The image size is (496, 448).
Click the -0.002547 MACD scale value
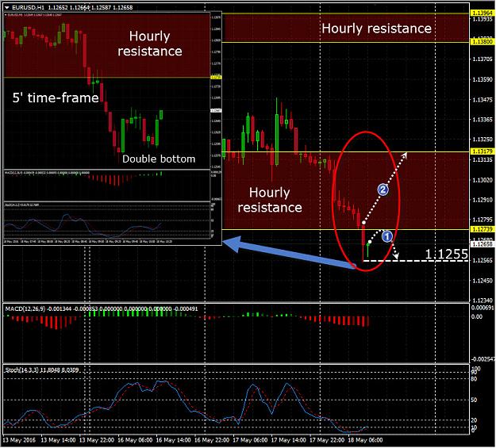tap(483, 359)
